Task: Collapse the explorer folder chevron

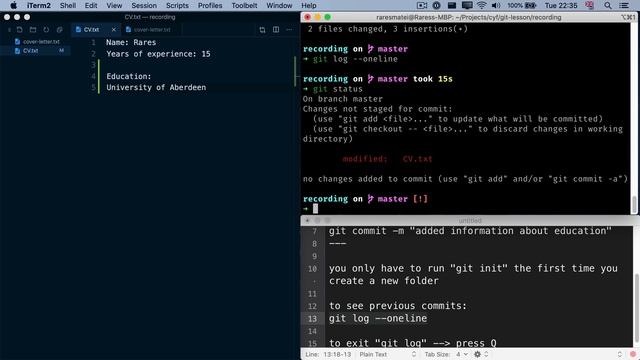Action: pyautogui.click(x=9, y=30)
